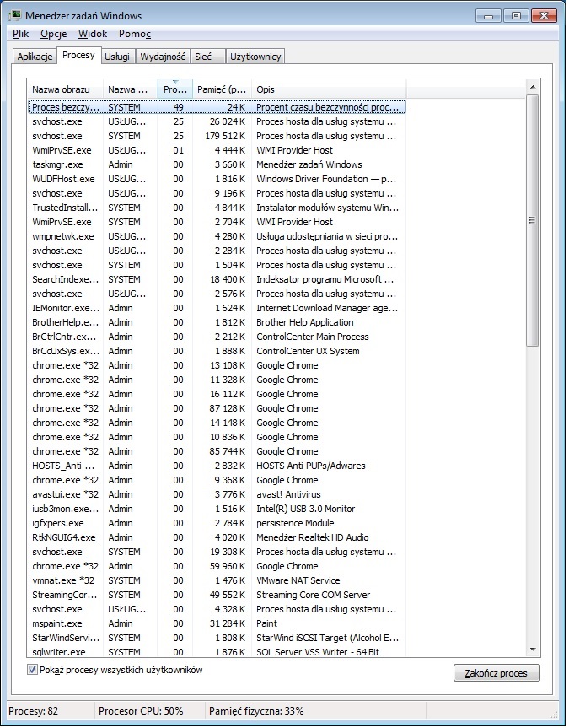
Task: Uncheck Pokaż procesy wszystkich użytkowników
Action: coord(32,670)
